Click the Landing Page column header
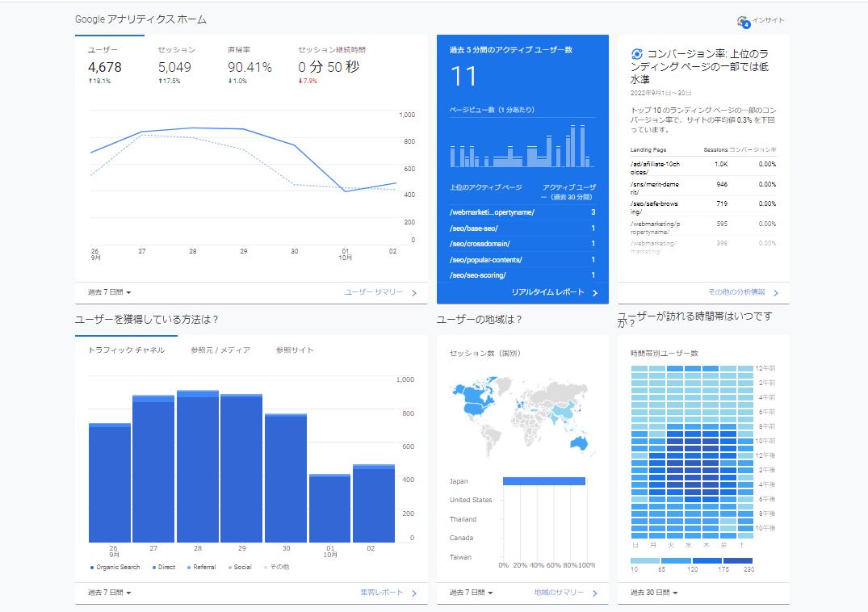This screenshot has height=612, width=868. tap(648, 150)
